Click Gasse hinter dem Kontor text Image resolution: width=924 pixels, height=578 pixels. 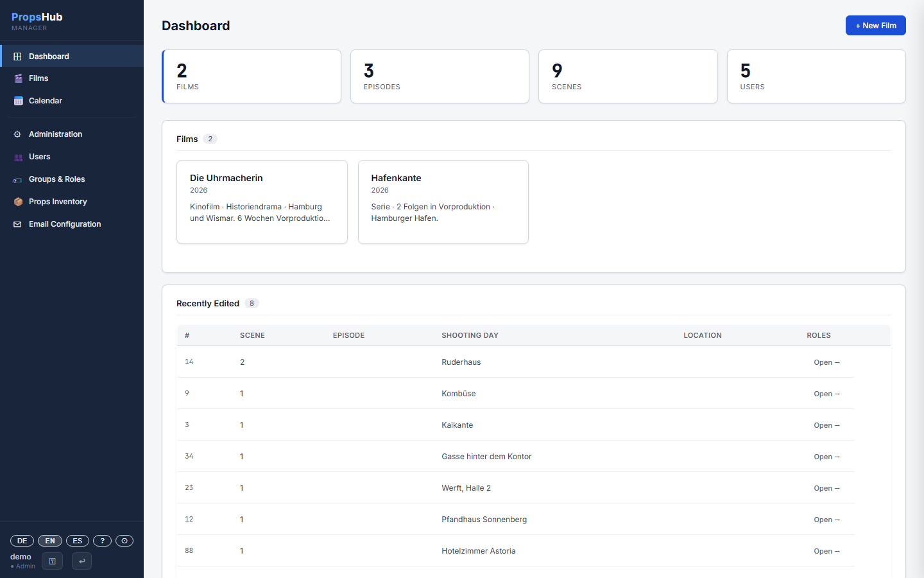[x=486, y=457]
